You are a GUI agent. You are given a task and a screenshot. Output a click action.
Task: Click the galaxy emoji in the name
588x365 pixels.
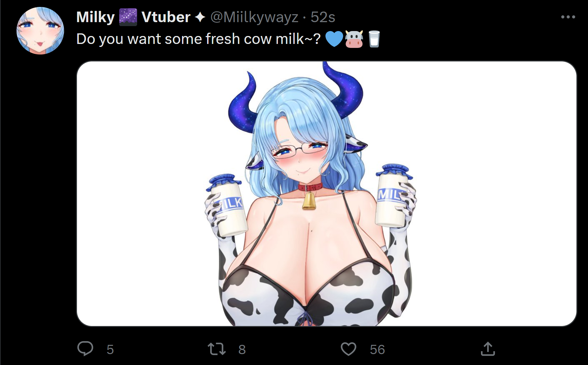pos(128,17)
